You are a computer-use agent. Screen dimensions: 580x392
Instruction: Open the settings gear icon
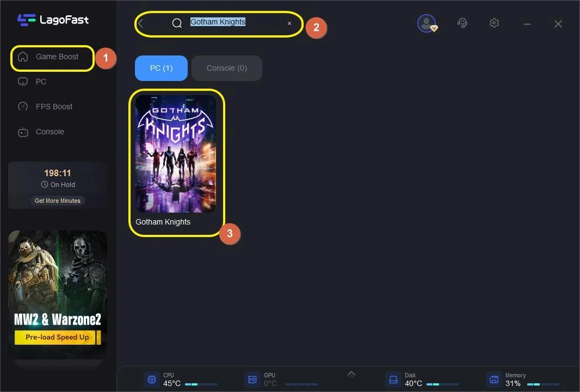tap(494, 23)
